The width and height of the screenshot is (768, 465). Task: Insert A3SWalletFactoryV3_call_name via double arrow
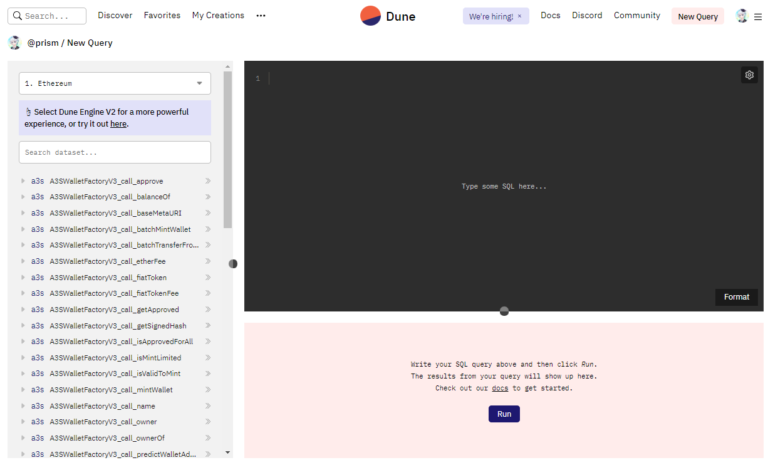[x=208, y=406]
